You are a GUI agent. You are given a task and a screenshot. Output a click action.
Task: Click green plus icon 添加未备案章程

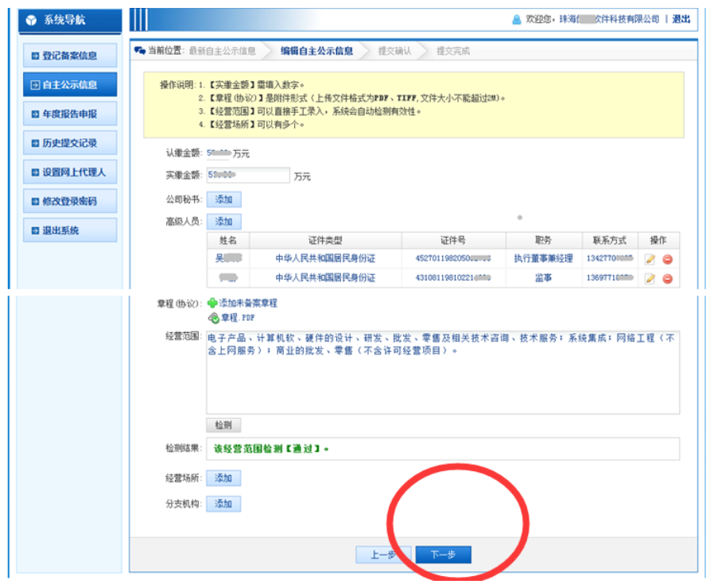click(x=212, y=303)
